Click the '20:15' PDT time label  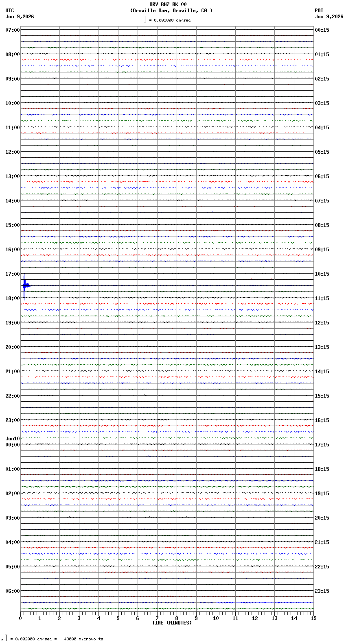click(x=322, y=518)
